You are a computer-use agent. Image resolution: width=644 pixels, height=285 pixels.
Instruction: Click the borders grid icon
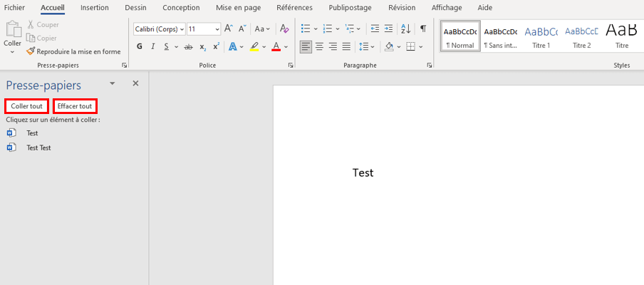tap(411, 46)
